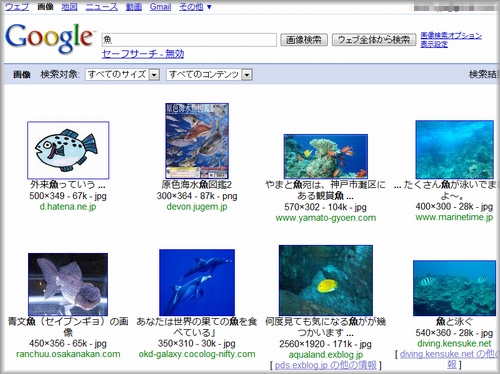The width and height of the screenshot is (500, 374).
Task: Focus the search box containing 魚
Action: 189,40
